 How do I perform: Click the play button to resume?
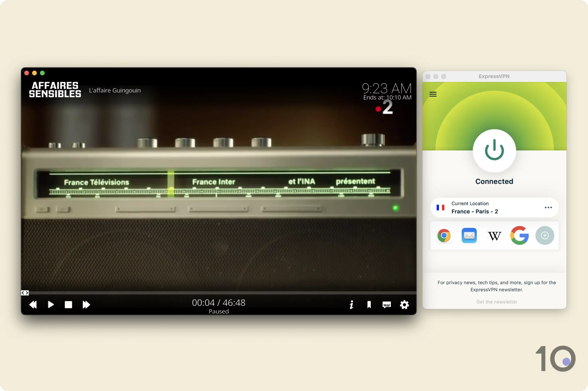tap(51, 304)
